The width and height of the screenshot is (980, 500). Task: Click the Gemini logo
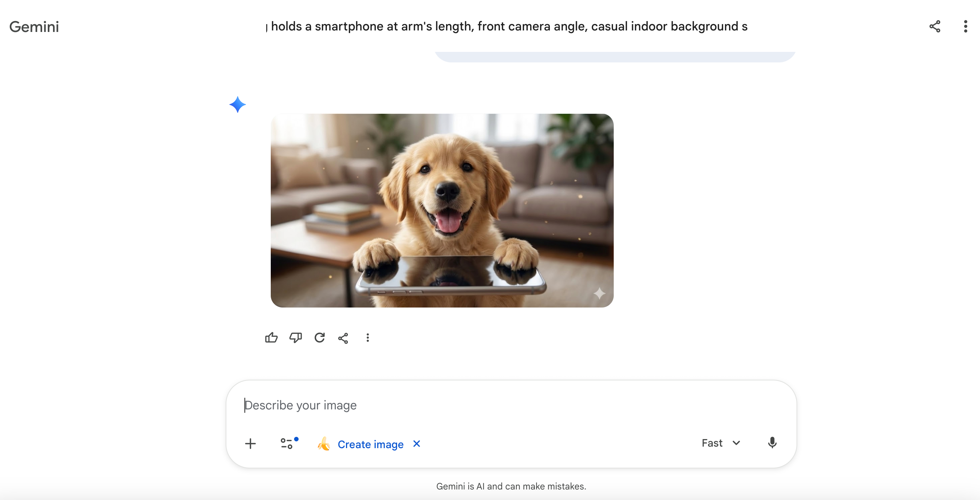point(34,26)
